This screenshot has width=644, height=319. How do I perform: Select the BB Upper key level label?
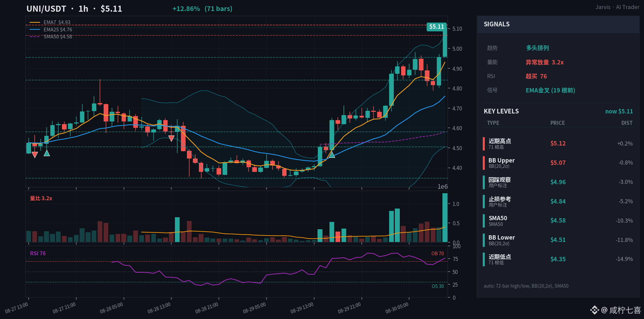(501, 161)
